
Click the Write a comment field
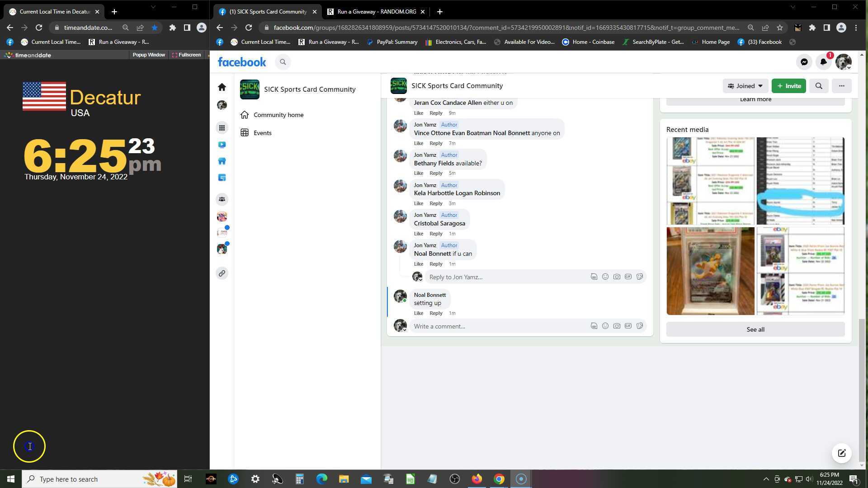497,326
